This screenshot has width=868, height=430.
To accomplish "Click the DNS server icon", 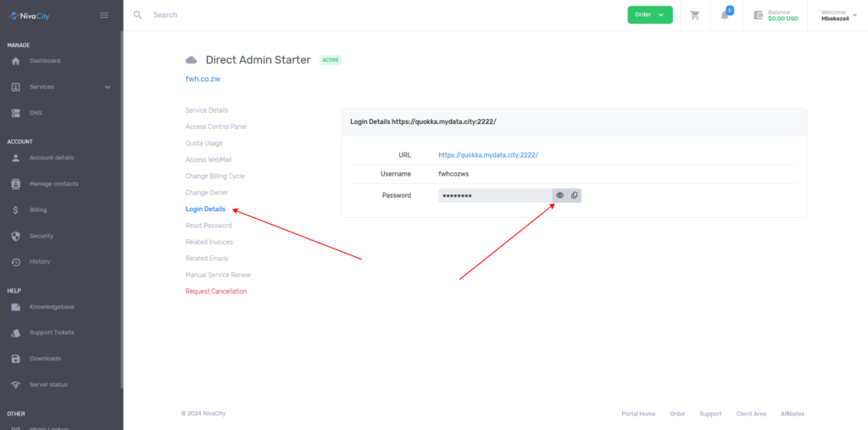I will (x=15, y=113).
